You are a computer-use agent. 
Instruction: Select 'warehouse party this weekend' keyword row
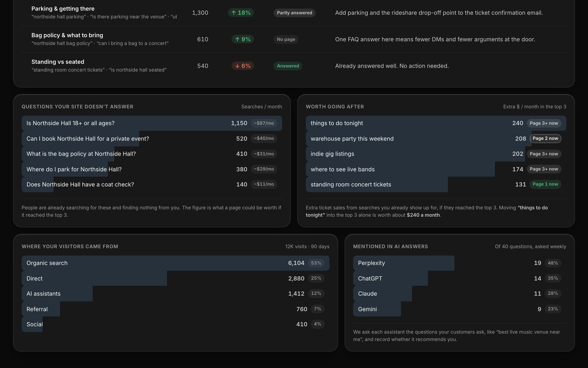(436, 139)
